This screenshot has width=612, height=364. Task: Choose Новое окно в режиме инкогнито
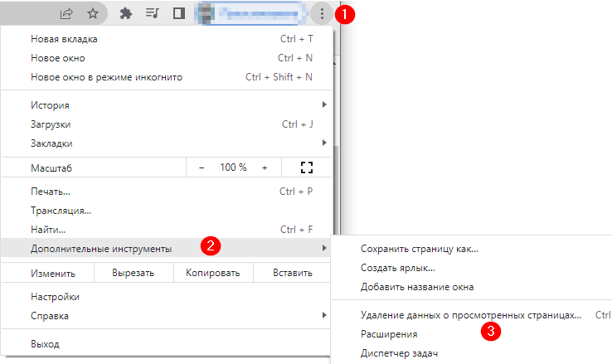click(106, 77)
